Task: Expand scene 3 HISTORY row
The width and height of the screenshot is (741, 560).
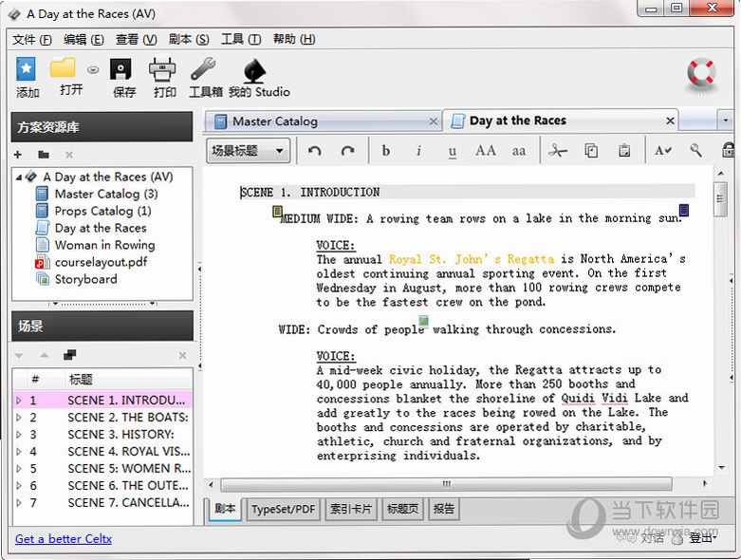Action: (x=19, y=435)
